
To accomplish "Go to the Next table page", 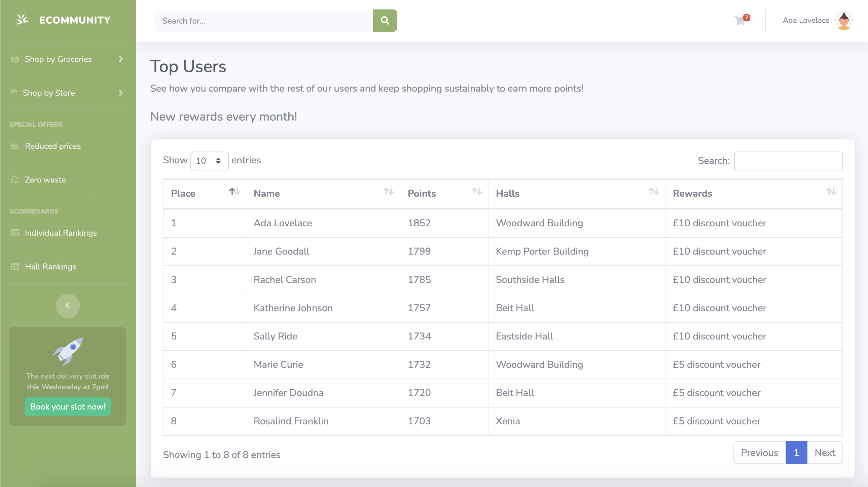I will click(x=825, y=453).
